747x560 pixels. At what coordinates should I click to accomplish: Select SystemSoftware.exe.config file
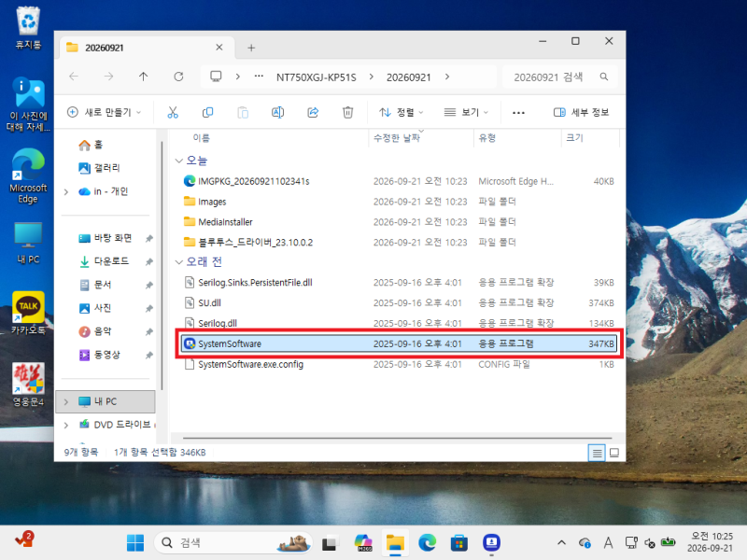(399, 364)
